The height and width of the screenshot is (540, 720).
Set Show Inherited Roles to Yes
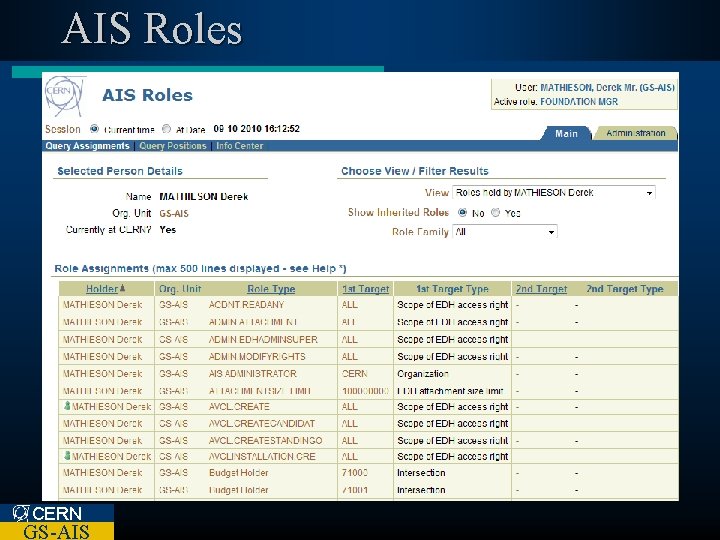pyautogui.click(x=495, y=212)
